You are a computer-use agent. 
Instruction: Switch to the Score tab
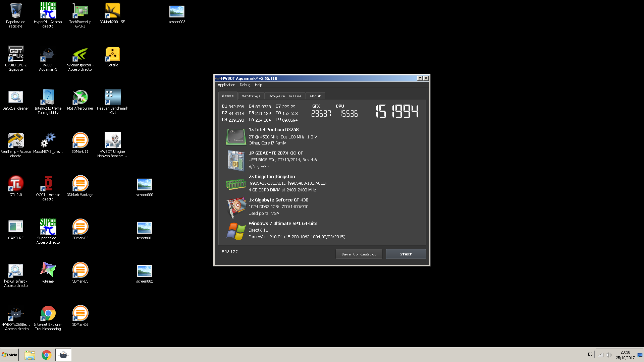coord(228,96)
